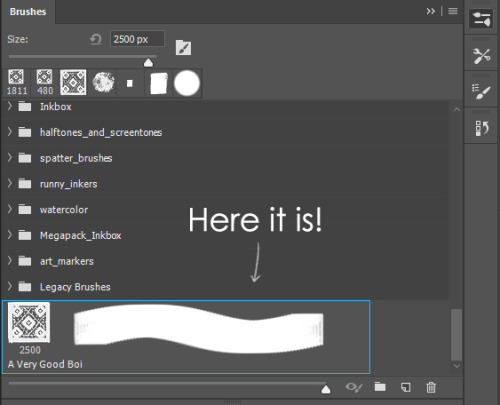
Task: Select the Brushes panel tab
Action: coord(28,12)
